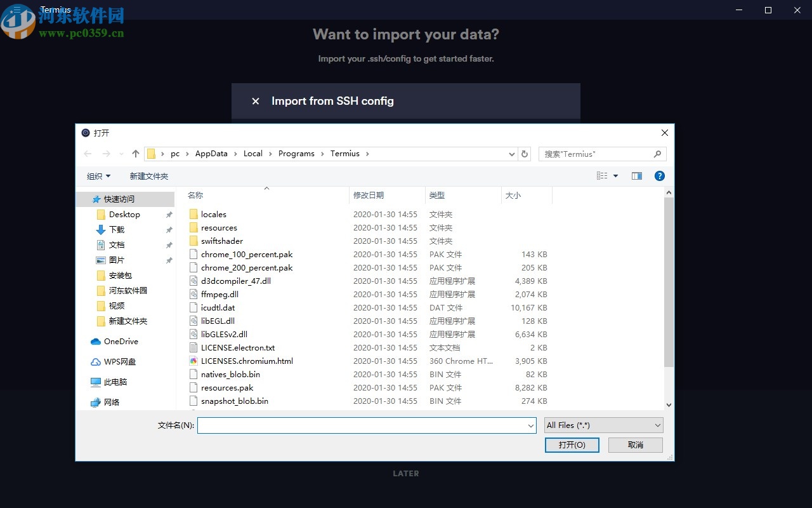The height and width of the screenshot is (508, 812).
Task: Open WPS网盘 in the sidebar
Action: point(119,362)
